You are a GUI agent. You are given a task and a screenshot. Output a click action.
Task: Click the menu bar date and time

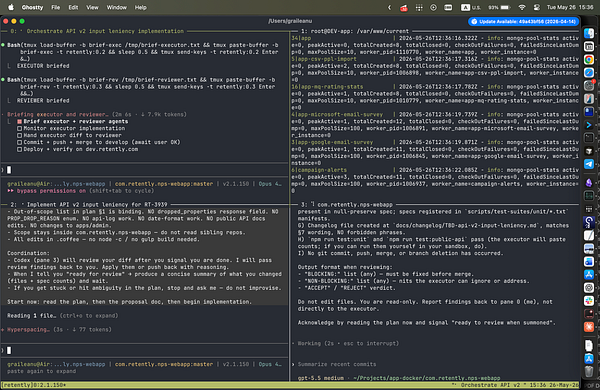570,7
